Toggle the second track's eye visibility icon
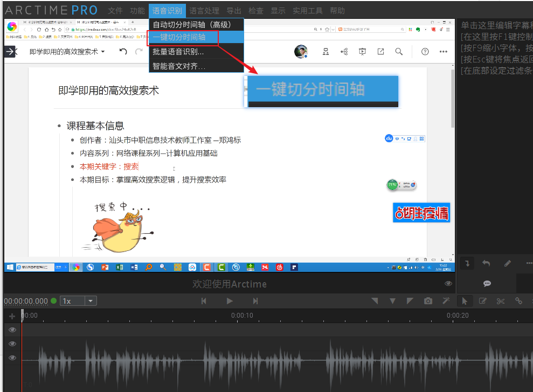Viewport: 533px width, 392px height. coord(12,343)
